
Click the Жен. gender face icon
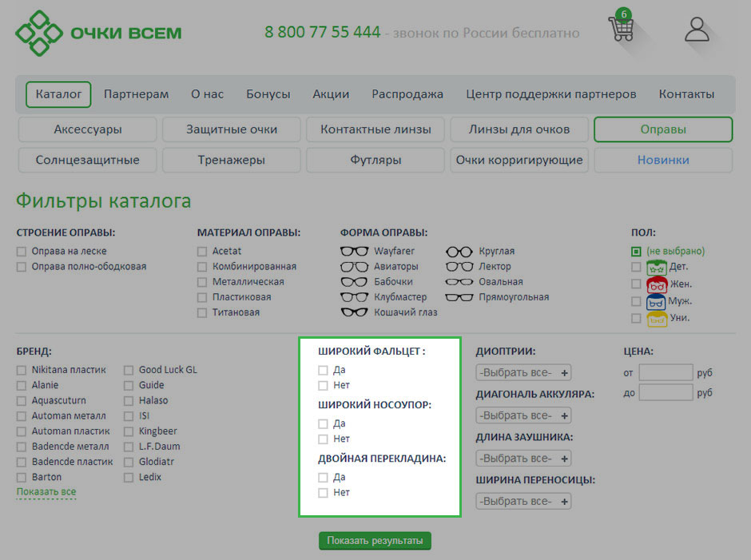(657, 284)
